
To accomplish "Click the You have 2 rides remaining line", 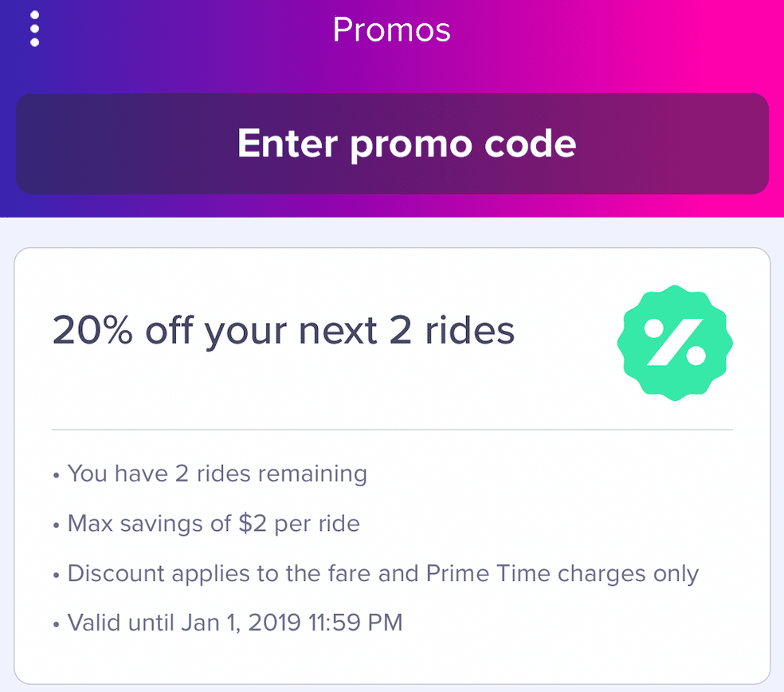I will point(217,474).
